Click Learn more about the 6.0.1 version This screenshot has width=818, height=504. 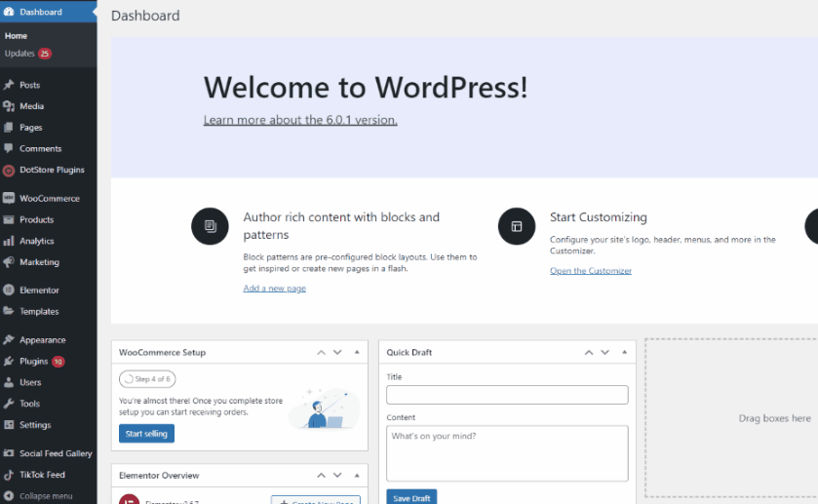(x=300, y=120)
